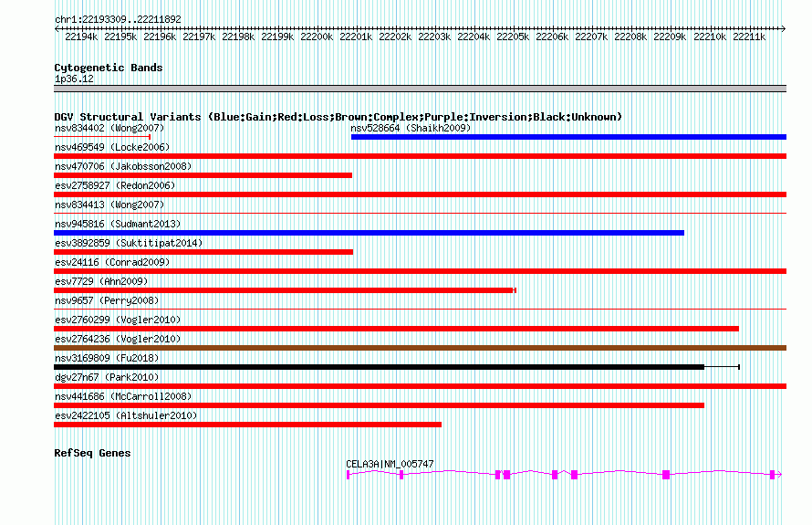This screenshot has height=525, width=812.
Task: Open the esv24116 (Conrad2009) label
Action: (112, 262)
